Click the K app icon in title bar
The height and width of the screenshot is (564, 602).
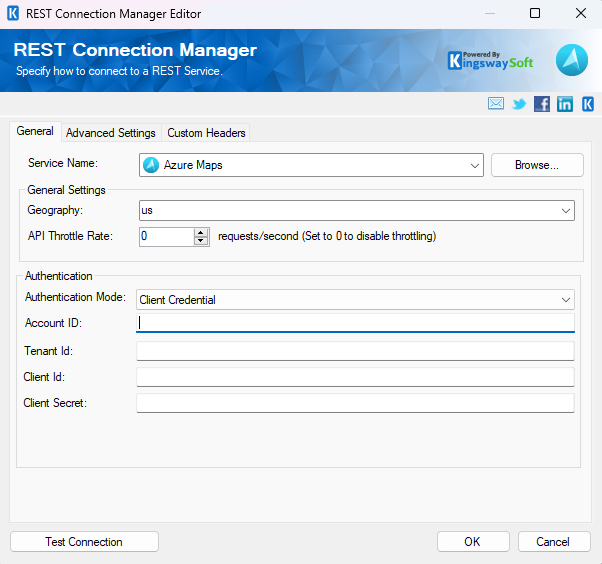pyautogui.click(x=13, y=13)
